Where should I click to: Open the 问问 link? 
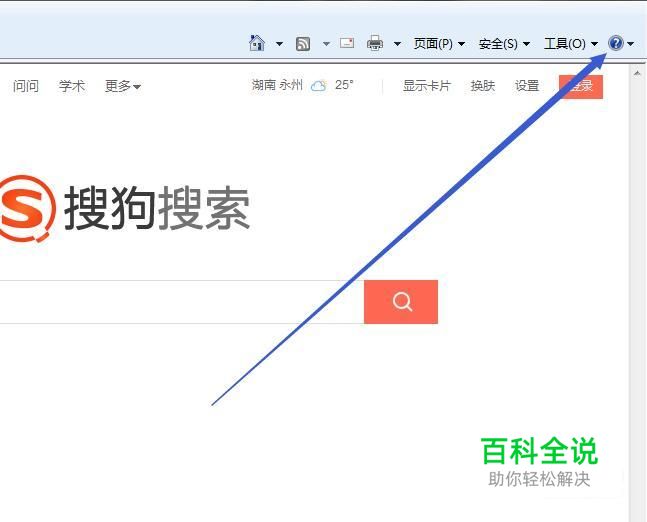(26, 86)
